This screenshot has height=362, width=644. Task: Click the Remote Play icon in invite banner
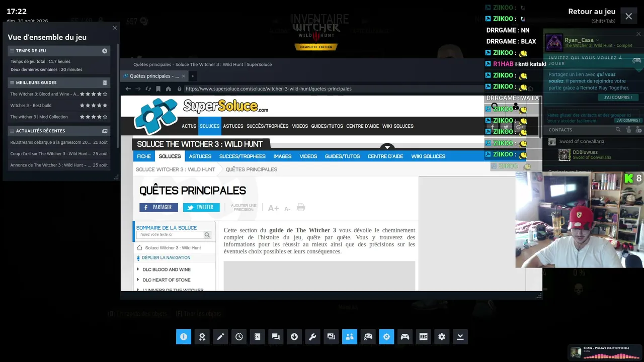[x=636, y=60]
